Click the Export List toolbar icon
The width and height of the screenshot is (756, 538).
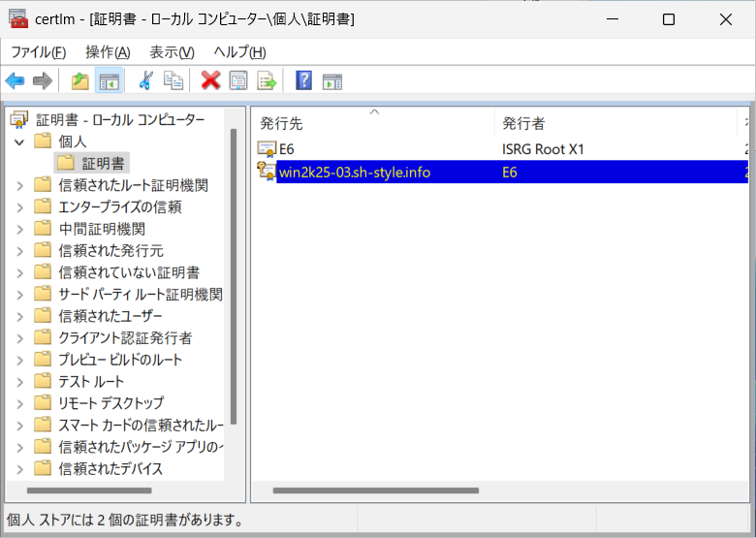point(267,80)
